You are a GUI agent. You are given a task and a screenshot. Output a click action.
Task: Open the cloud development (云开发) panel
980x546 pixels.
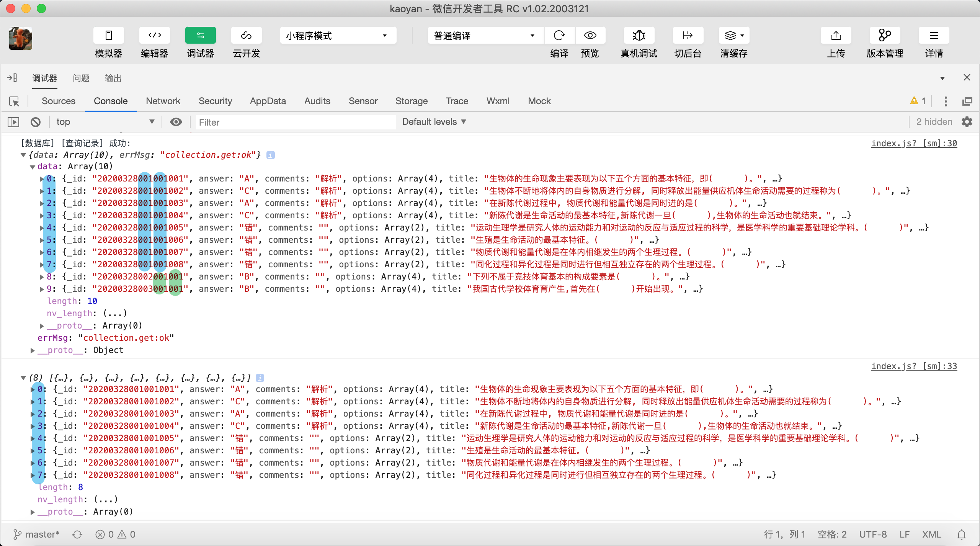246,36
